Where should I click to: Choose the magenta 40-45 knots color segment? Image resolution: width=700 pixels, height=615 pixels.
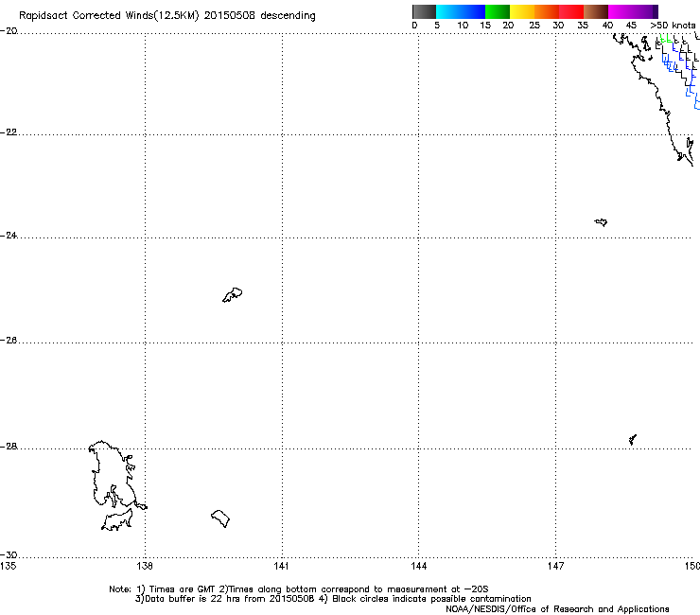[621, 11]
